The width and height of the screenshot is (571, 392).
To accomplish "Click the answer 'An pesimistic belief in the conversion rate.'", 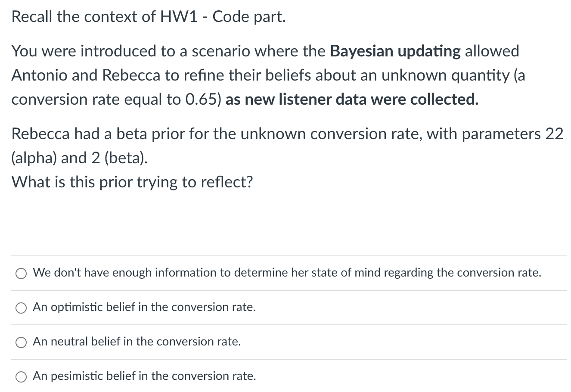I will coord(144,376).
